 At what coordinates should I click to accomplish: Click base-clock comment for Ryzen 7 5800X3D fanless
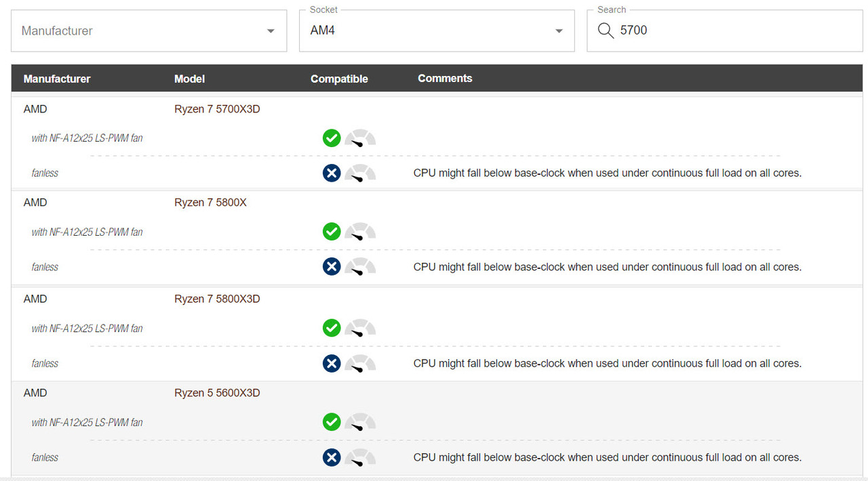coord(608,363)
